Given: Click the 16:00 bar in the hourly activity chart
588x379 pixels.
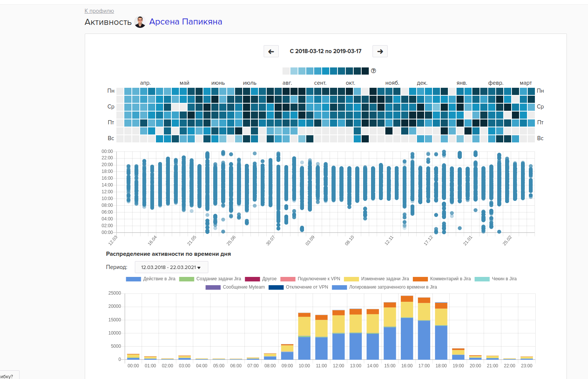Looking at the screenshot, I should coord(407,328).
